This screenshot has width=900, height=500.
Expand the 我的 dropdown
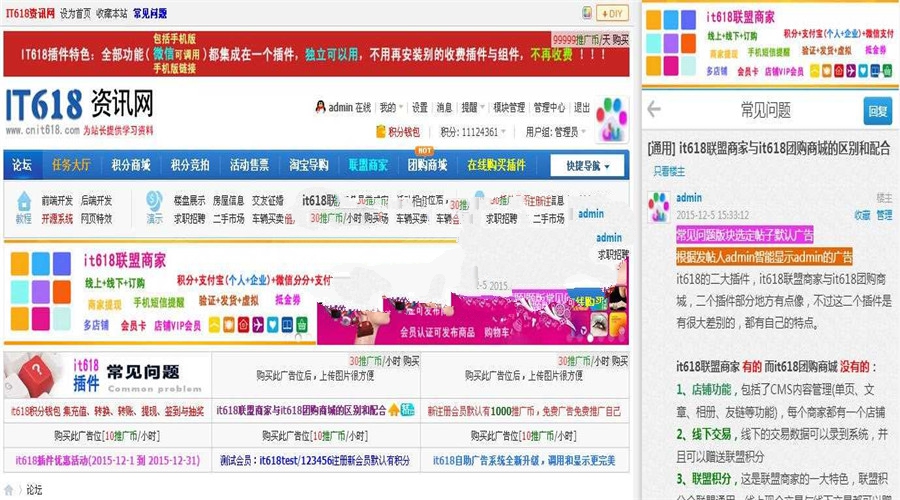(x=390, y=107)
